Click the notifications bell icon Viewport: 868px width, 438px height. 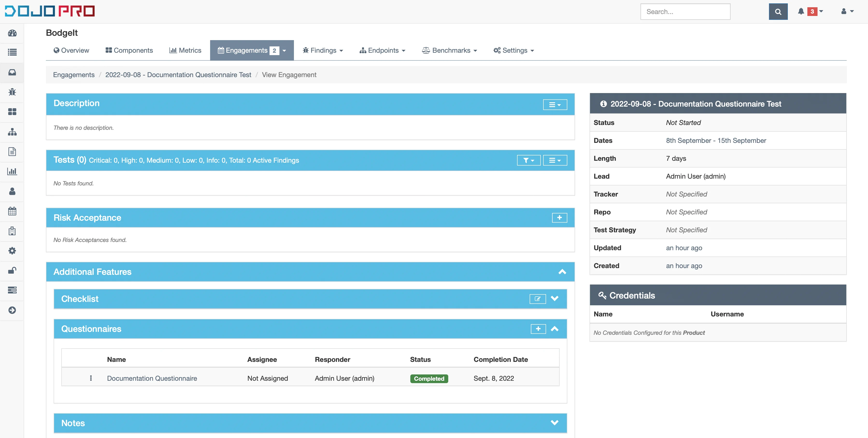[801, 11]
